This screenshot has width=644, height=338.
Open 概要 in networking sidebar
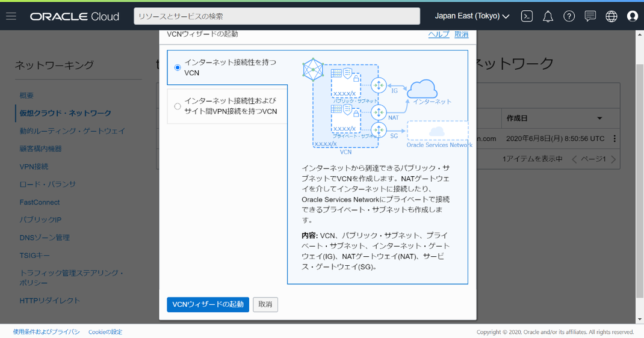click(26, 95)
